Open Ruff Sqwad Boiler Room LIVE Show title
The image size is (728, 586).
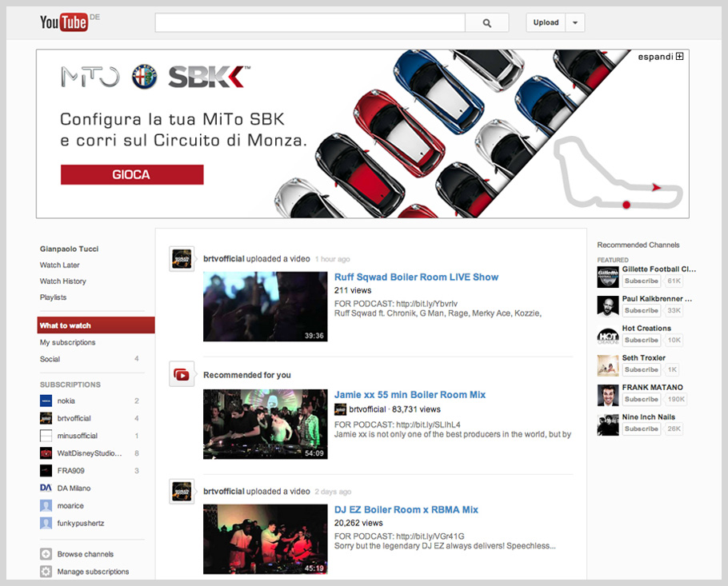[416, 277]
